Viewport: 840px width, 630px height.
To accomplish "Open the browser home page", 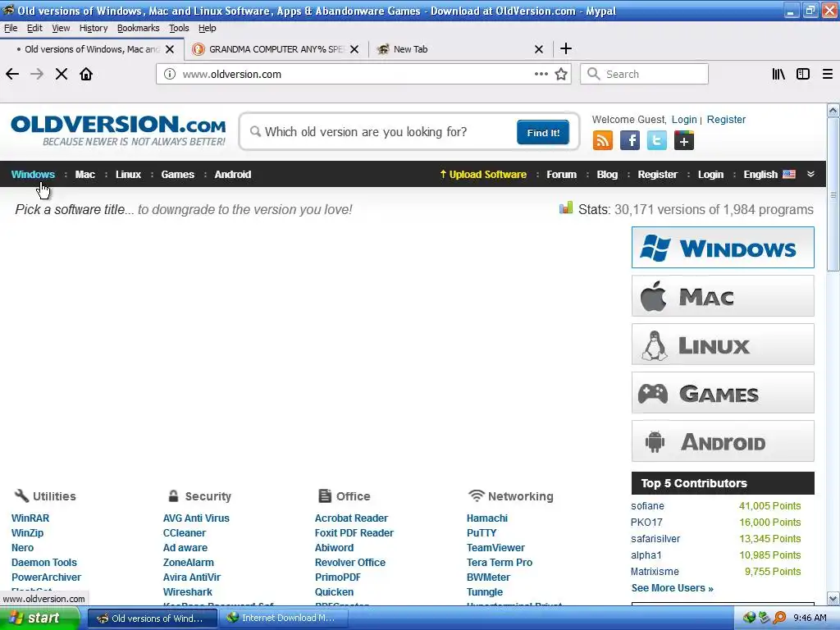I will click(86, 74).
